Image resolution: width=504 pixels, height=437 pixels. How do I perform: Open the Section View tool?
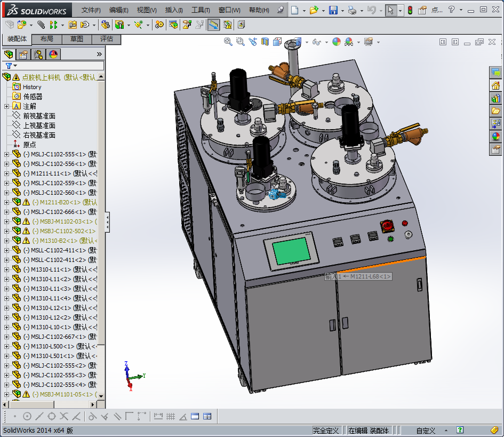265,42
